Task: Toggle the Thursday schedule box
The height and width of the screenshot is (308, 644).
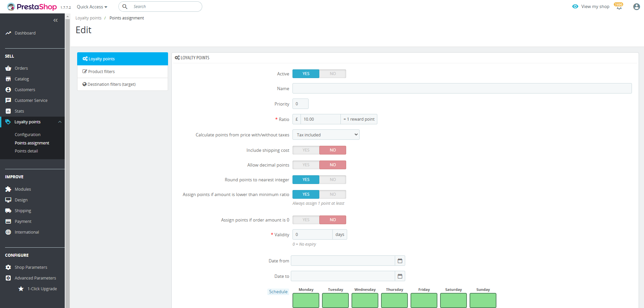Action: coord(394,300)
